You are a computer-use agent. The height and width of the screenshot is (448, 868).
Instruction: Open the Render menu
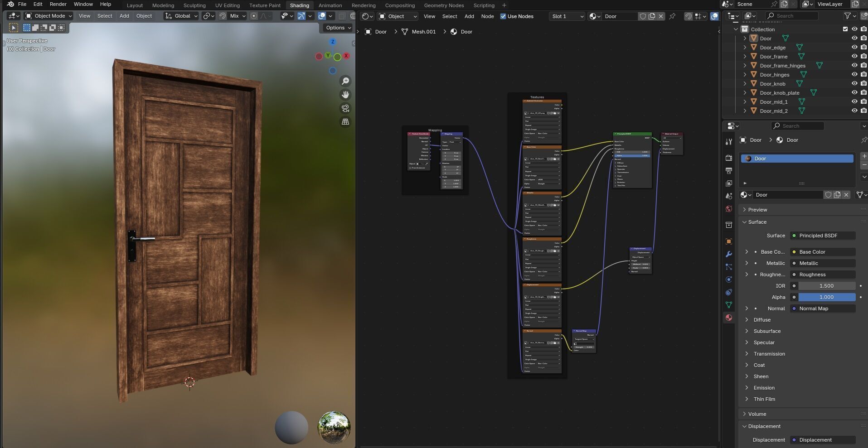click(x=58, y=4)
